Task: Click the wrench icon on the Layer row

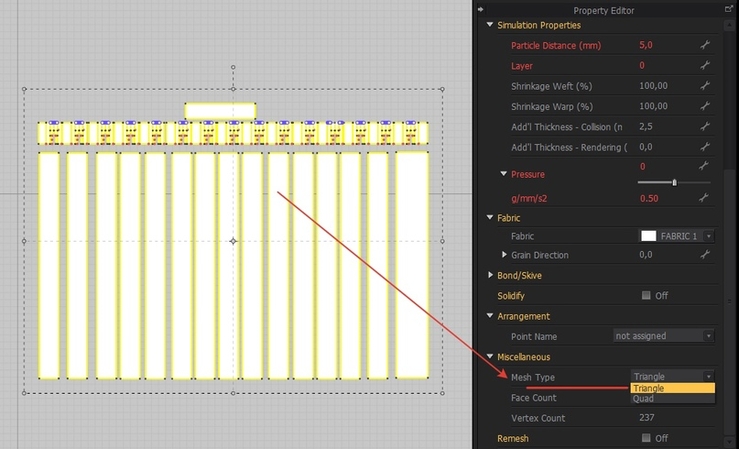Action: pos(705,65)
